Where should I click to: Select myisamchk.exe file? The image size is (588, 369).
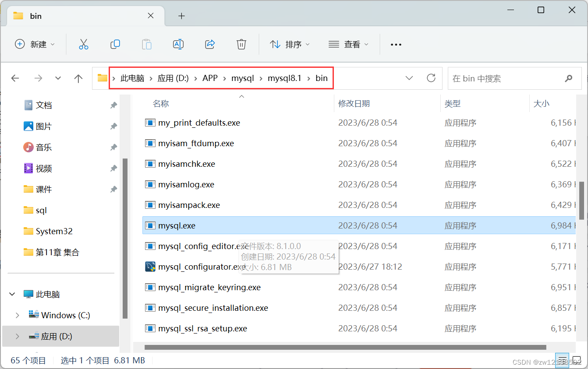tap(187, 164)
